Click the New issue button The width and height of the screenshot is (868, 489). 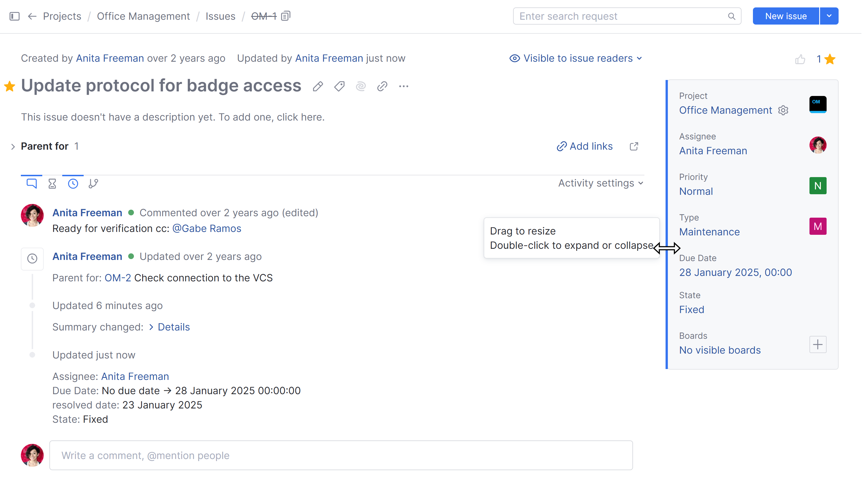[x=785, y=16]
